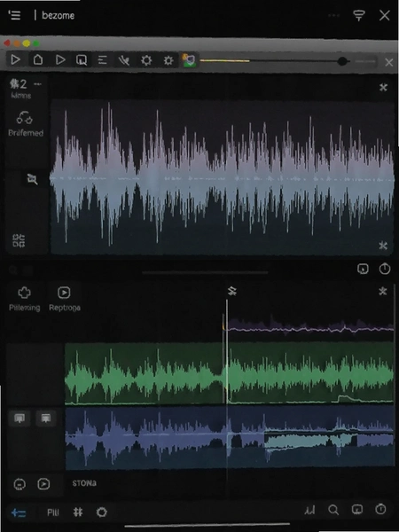
Task: Click the STONa label
Action: click(84, 483)
